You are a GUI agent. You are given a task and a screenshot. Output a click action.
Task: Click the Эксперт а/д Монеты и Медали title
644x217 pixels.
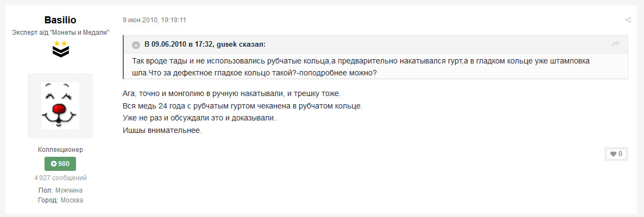[60, 33]
